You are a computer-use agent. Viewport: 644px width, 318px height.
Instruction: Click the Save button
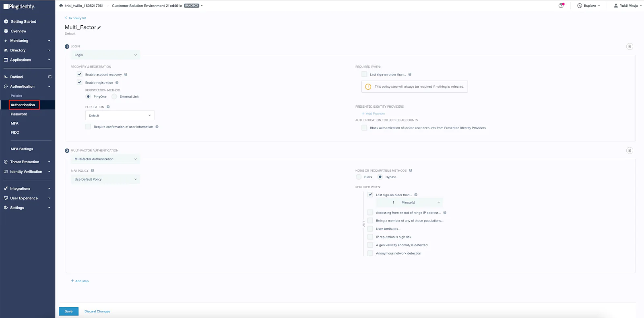click(68, 311)
